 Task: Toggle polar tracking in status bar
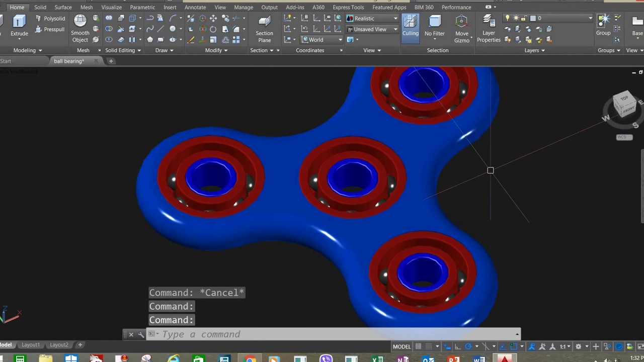[468, 346]
